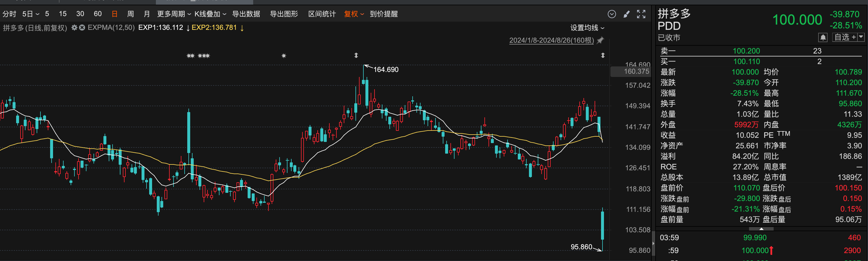The width and height of the screenshot is (868, 261).
Task: Expand the 设置均线 moving-average menu
Action: (x=587, y=28)
